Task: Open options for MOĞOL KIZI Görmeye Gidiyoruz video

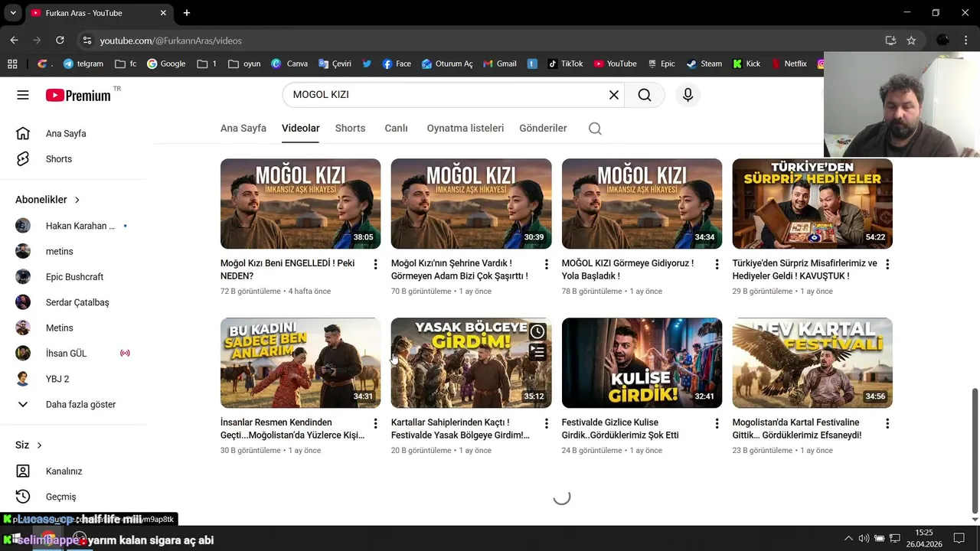Action: (x=717, y=264)
